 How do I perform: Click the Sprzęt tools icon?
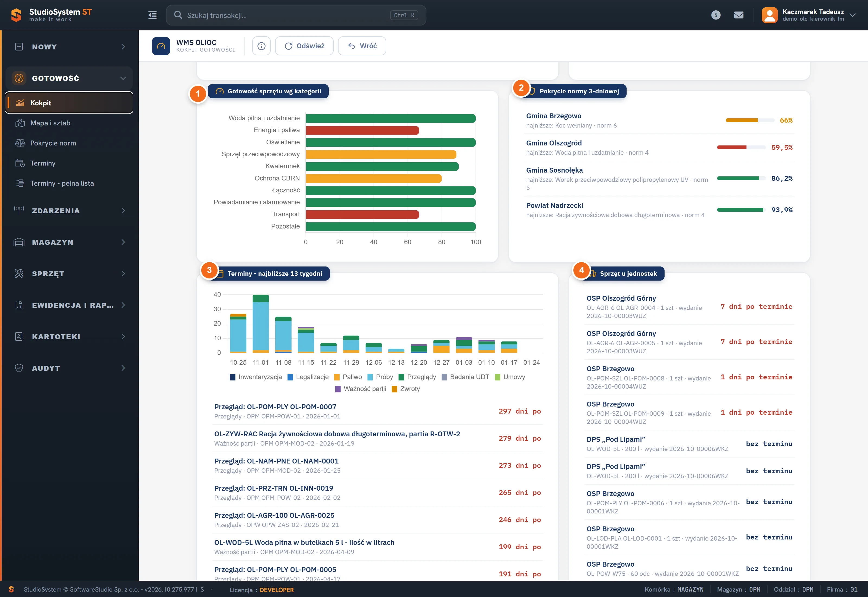(x=19, y=274)
